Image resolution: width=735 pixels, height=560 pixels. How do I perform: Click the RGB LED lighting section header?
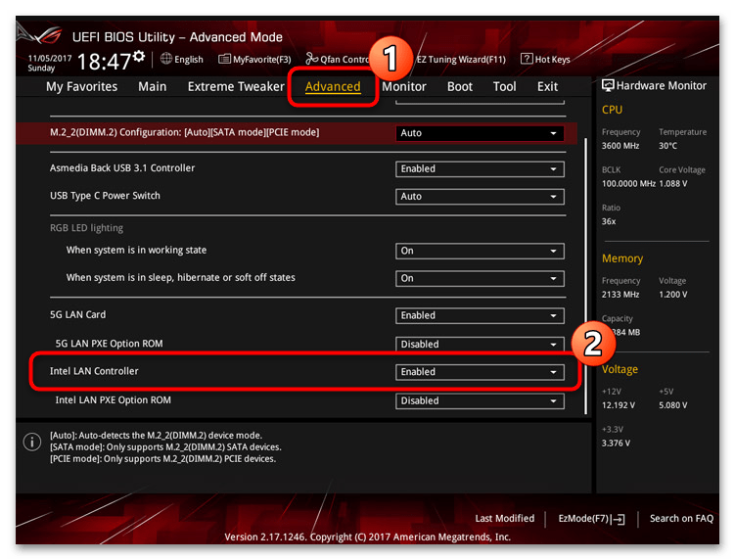tap(86, 228)
